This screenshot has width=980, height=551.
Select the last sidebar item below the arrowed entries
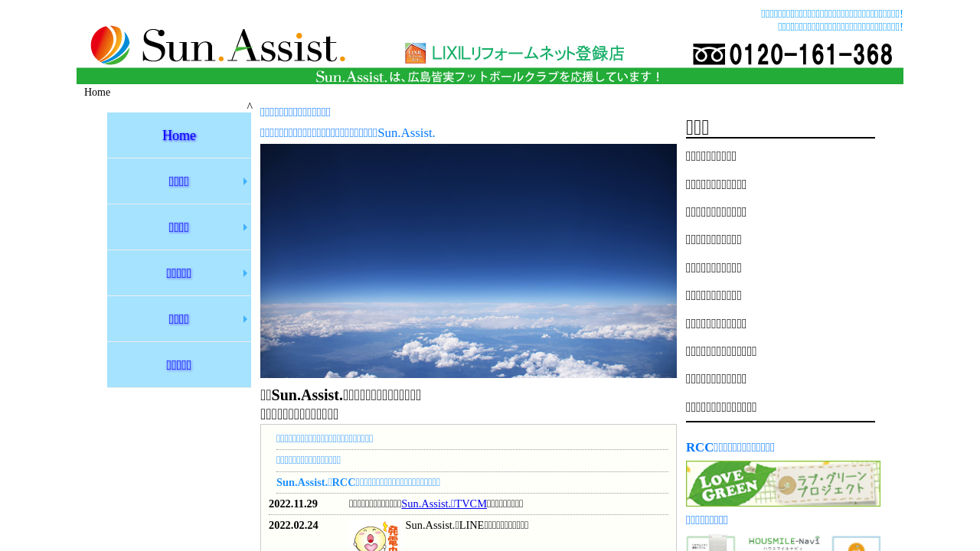(179, 365)
